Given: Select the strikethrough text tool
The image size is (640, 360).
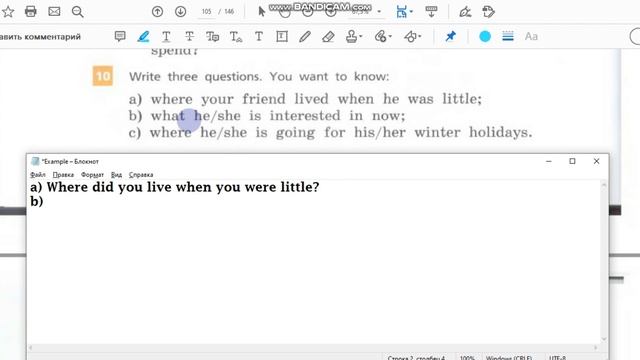Looking at the screenshot, I should [189, 36].
